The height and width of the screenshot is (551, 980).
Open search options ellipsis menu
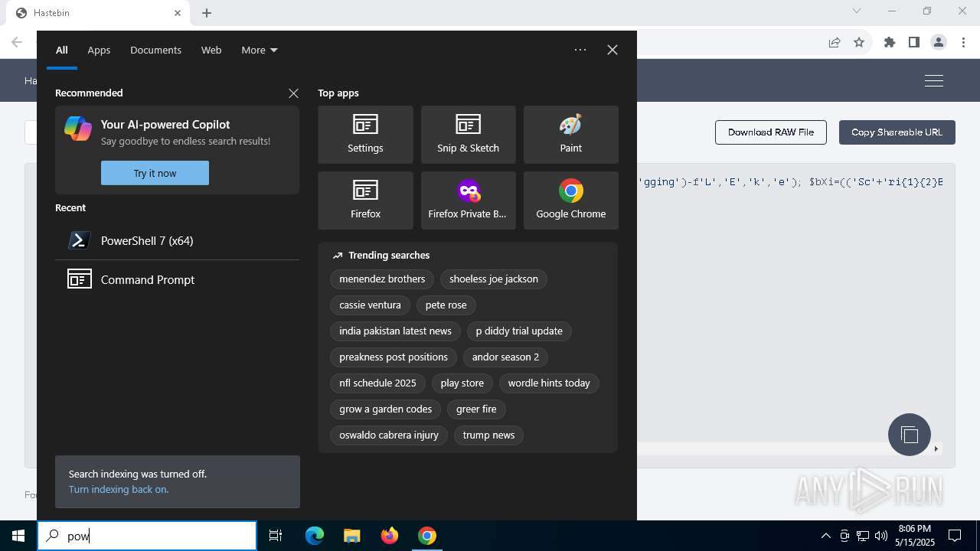(580, 50)
